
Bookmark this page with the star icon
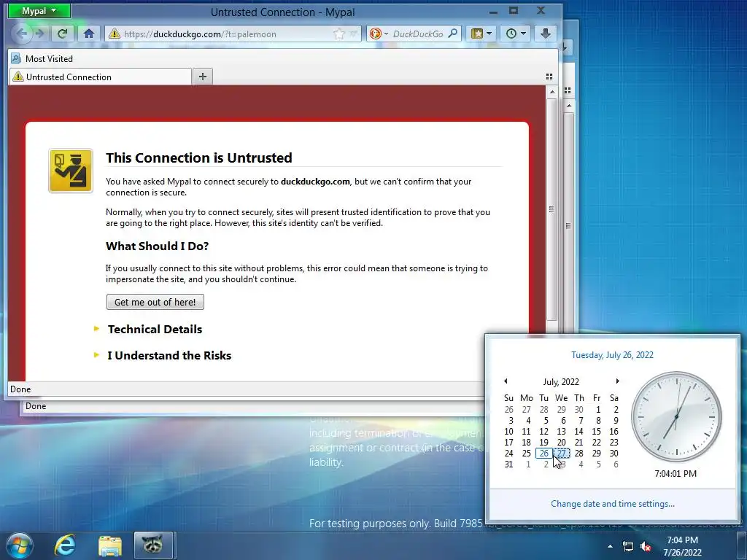pyautogui.click(x=338, y=34)
